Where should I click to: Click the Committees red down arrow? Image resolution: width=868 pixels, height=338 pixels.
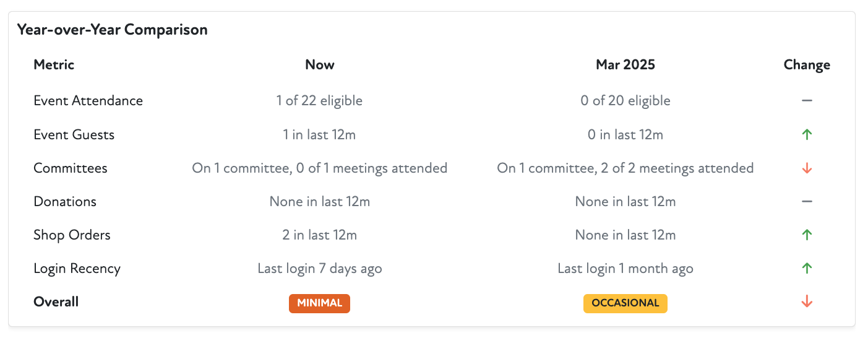806,168
